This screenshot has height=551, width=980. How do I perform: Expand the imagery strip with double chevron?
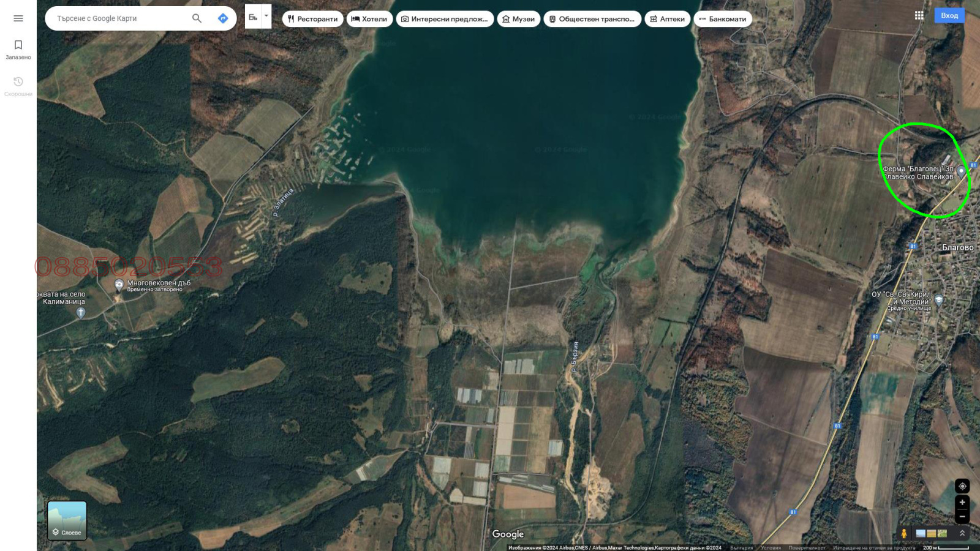click(x=962, y=533)
